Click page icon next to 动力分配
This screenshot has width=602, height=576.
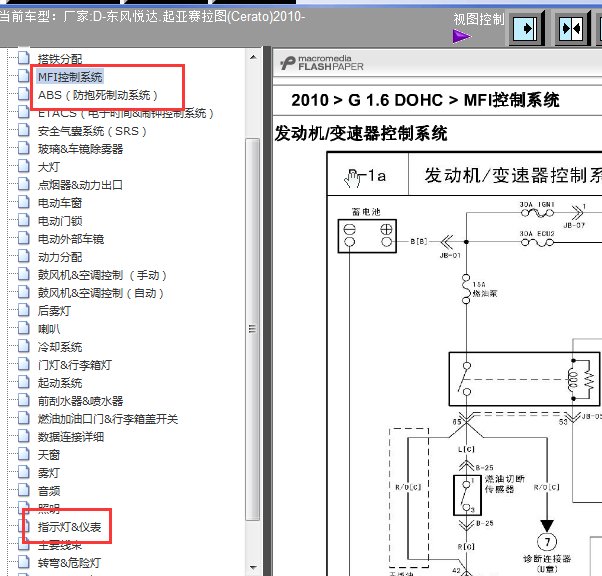[24, 257]
